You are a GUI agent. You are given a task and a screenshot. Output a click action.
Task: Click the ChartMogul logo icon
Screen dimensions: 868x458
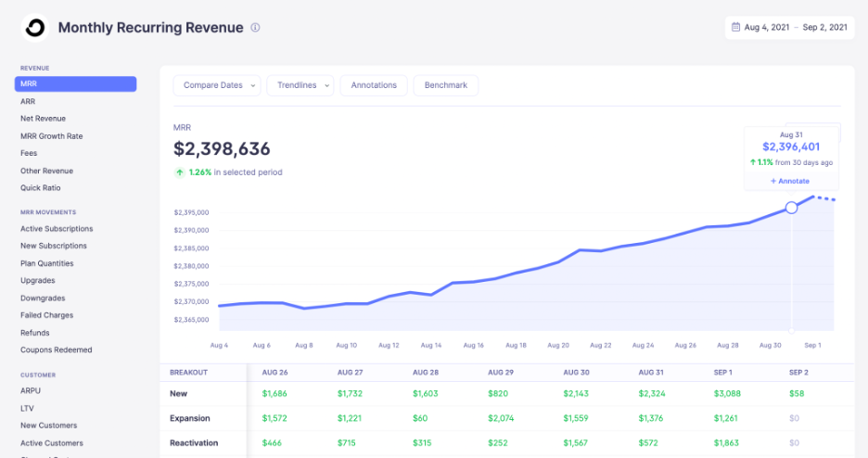[x=34, y=28]
